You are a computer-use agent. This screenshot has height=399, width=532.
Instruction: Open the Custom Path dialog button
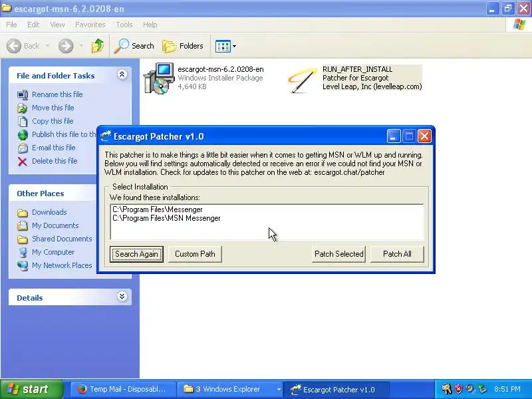[195, 254]
